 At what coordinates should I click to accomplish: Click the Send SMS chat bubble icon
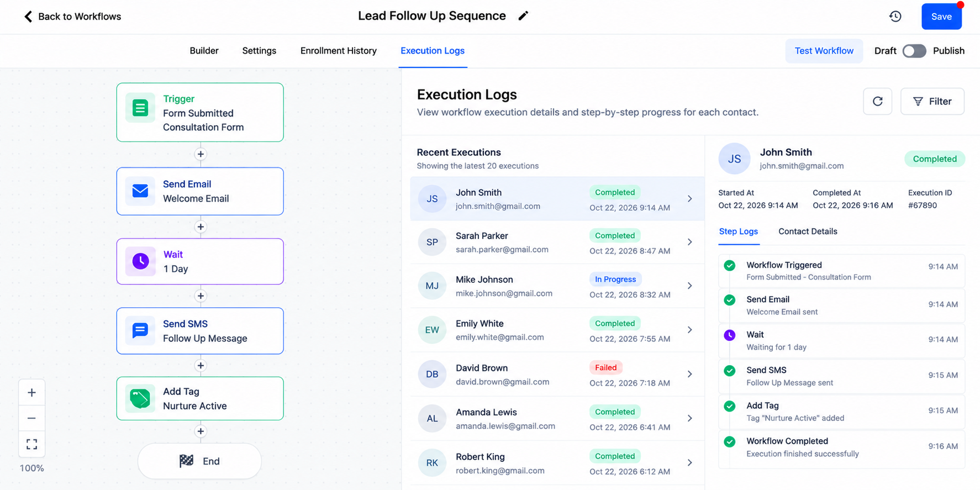(x=140, y=331)
